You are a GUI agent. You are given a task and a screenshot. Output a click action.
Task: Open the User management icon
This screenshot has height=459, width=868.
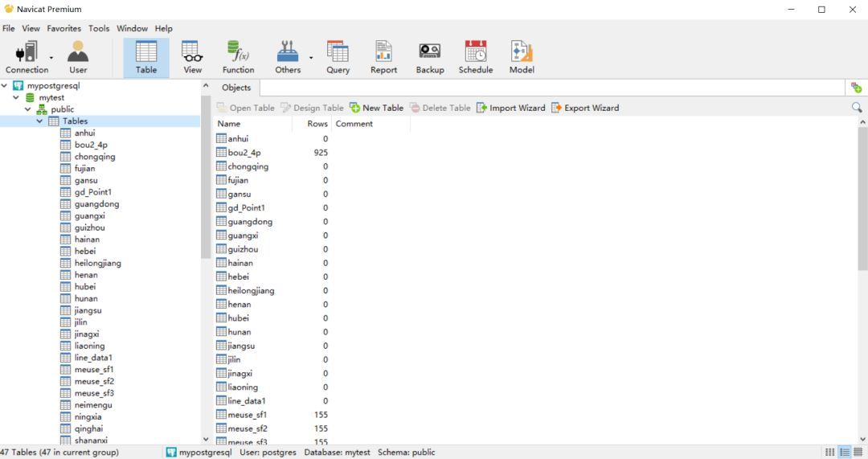[78, 58]
